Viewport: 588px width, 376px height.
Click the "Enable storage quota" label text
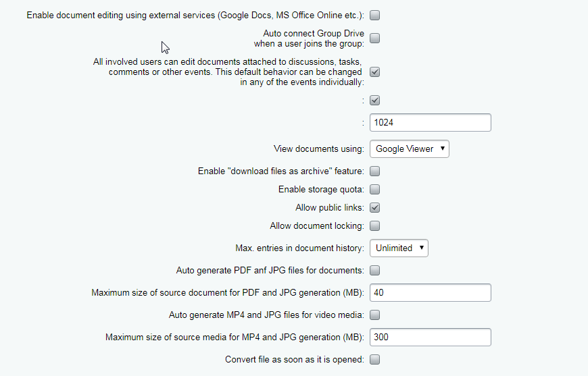[321, 190]
